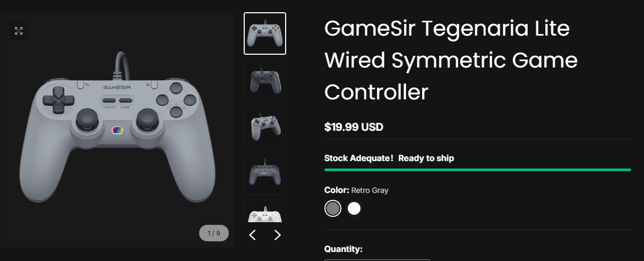Open the fullscreen image view icon
Screen dimensions: 644x261
(x=19, y=31)
